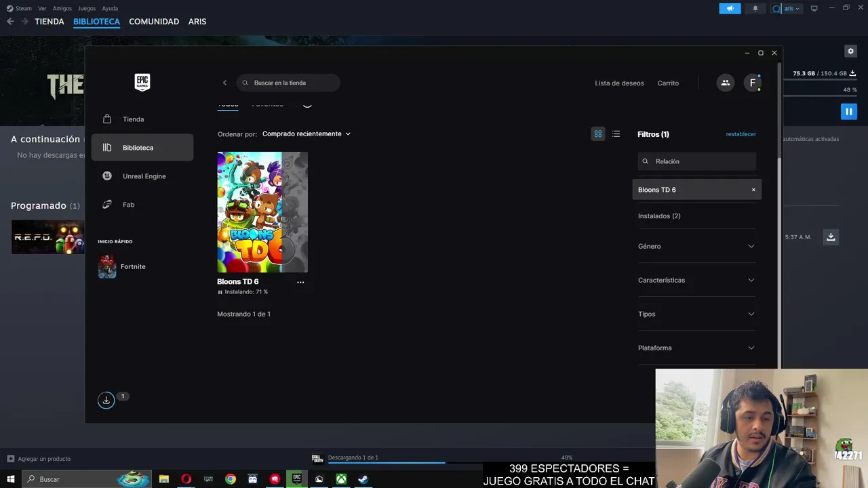
Task: Open Bloons TD 6 three-dot menu
Action: pyautogui.click(x=300, y=282)
